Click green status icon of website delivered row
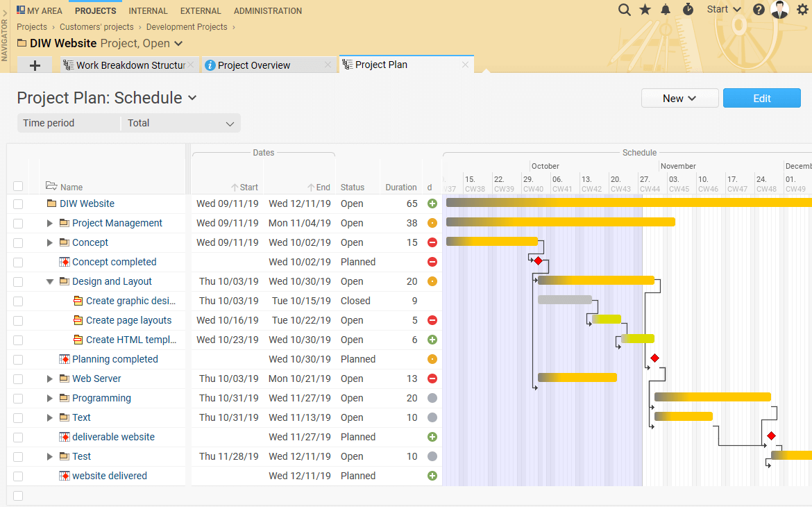812x507 pixels. [x=432, y=476]
